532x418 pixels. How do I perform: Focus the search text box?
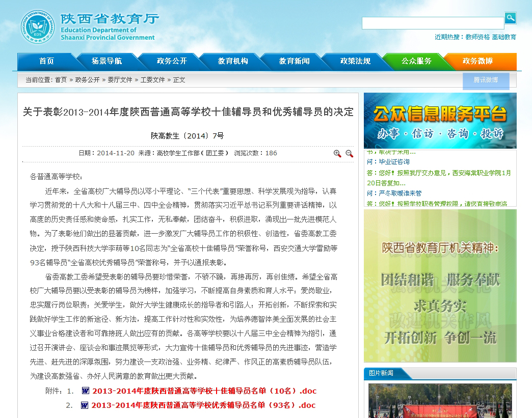tap(433, 23)
